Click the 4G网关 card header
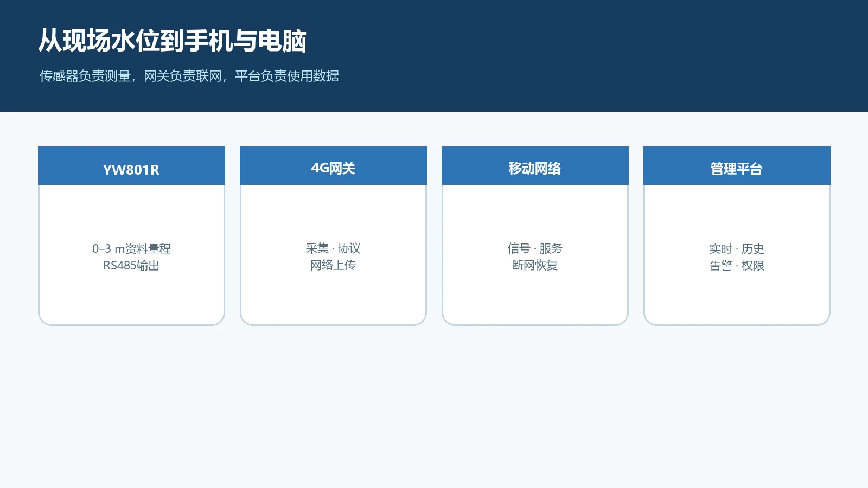Viewport: 868px width, 488px height. click(x=333, y=166)
